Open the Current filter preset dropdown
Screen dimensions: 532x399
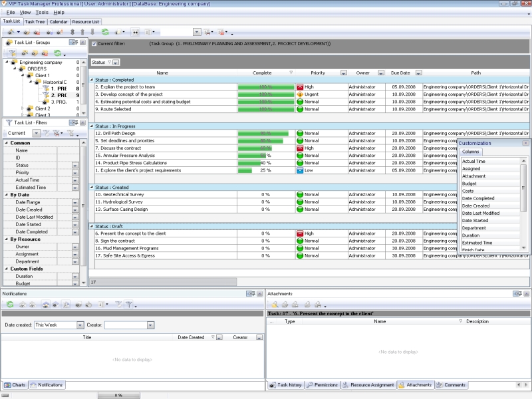tap(37, 133)
